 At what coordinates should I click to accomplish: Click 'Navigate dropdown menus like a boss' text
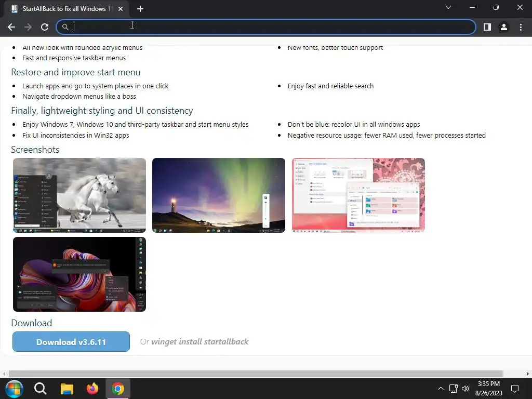point(79,96)
